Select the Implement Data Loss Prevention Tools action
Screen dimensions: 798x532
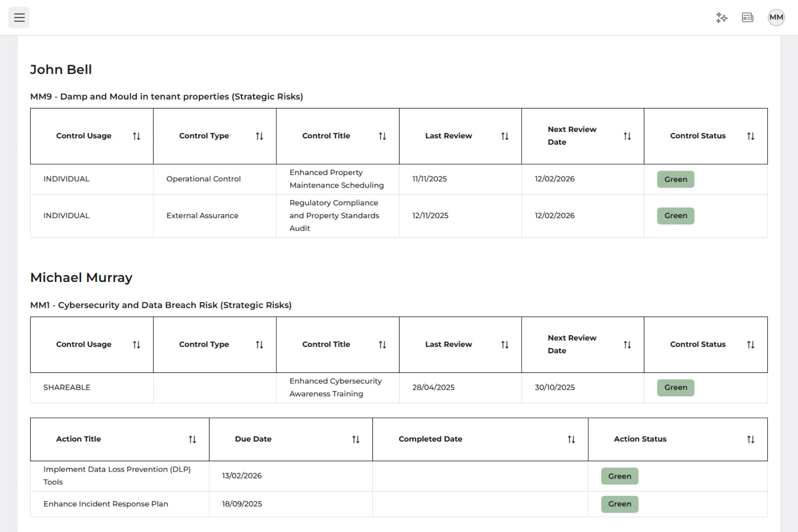(117, 476)
